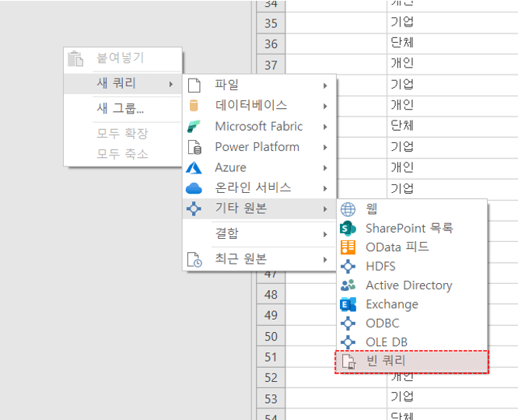Click the SharePoint 목록 icon
This screenshot has height=420, width=518.
tap(348, 229)
